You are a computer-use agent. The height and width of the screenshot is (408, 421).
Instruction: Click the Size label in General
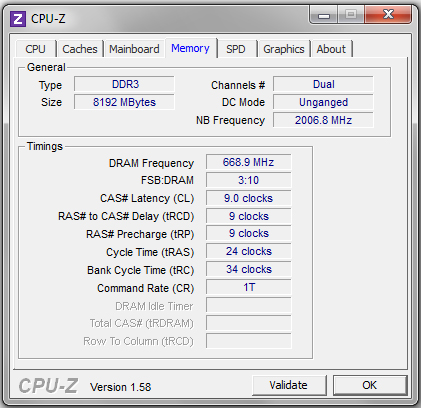coord(51,102)
